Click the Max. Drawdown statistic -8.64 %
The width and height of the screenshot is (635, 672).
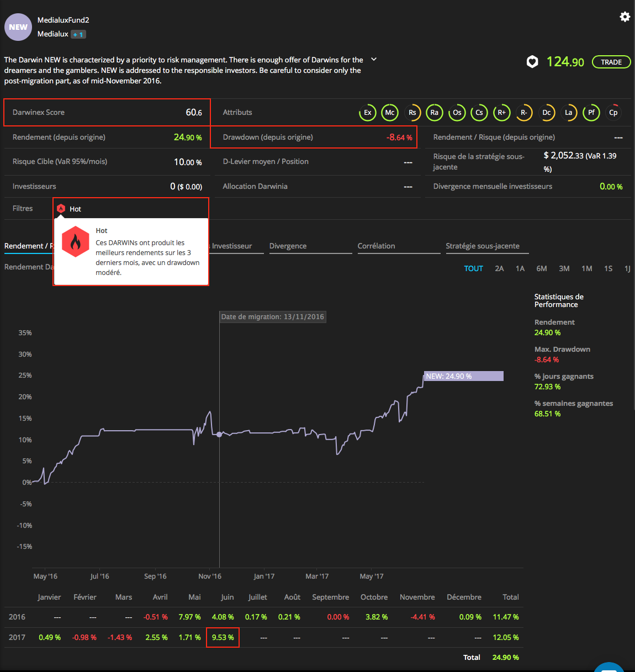[547, 359]
